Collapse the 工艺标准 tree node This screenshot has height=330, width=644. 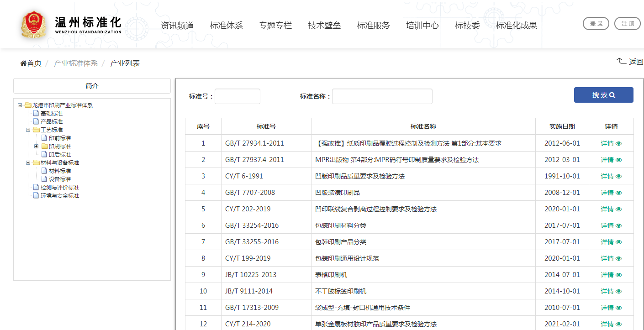point(28,130)
